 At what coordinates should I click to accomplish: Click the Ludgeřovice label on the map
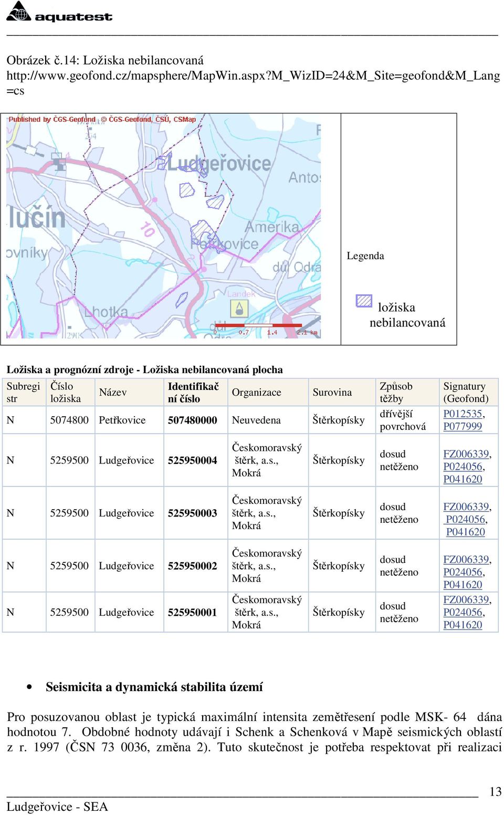pyautogui.click(x=218, y=163)
